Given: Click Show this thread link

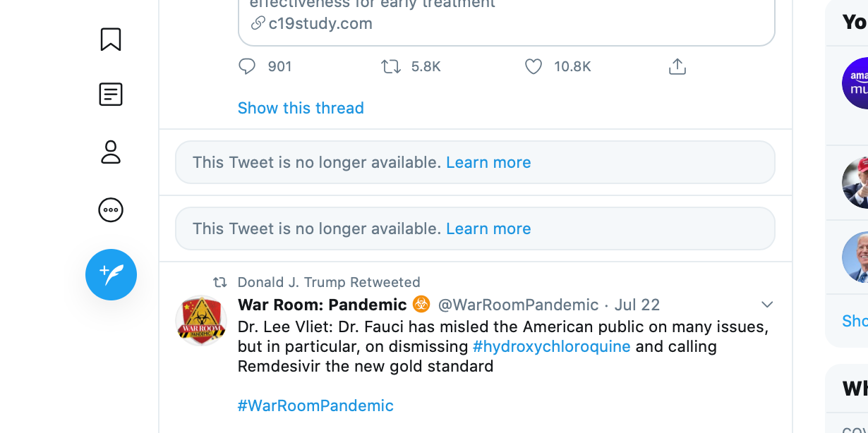Looking at the screenshot, I should click(x=301, y=108).
